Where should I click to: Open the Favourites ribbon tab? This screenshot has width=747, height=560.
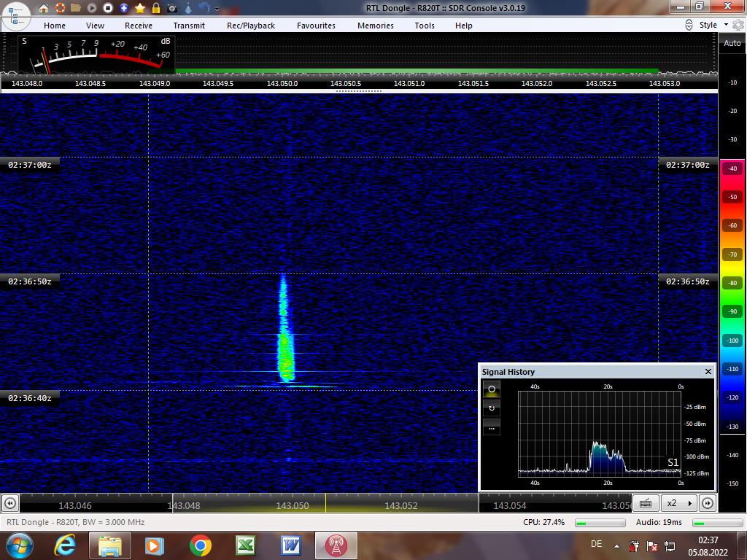point(316,26)
